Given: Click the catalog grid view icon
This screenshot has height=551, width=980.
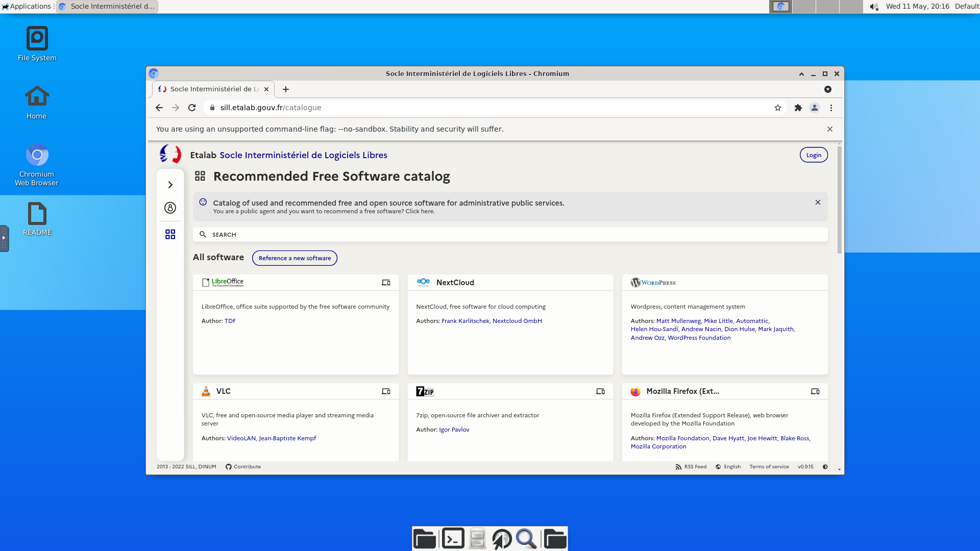Looking at the screenshot, I should tap(169, 234).
